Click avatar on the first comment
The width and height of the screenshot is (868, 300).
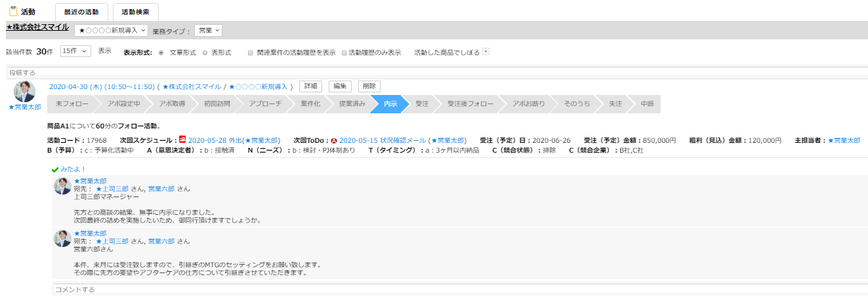click(x=62, y=186)
